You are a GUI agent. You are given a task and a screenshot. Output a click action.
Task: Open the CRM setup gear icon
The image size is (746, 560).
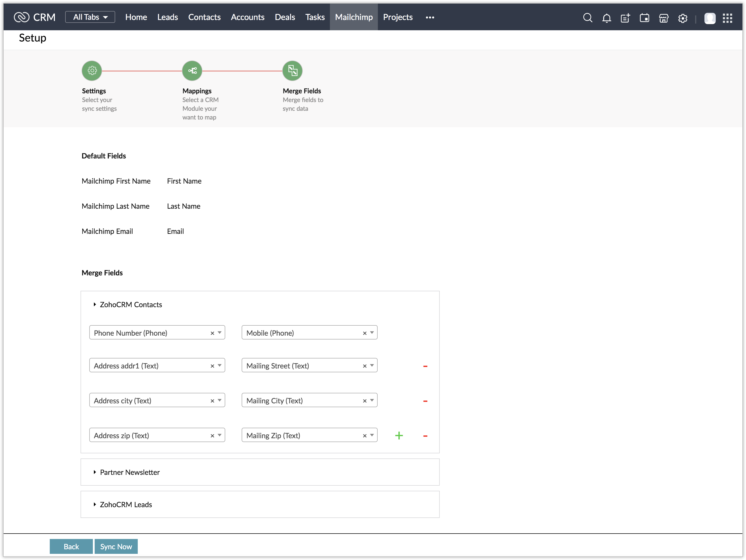(683, 18)
